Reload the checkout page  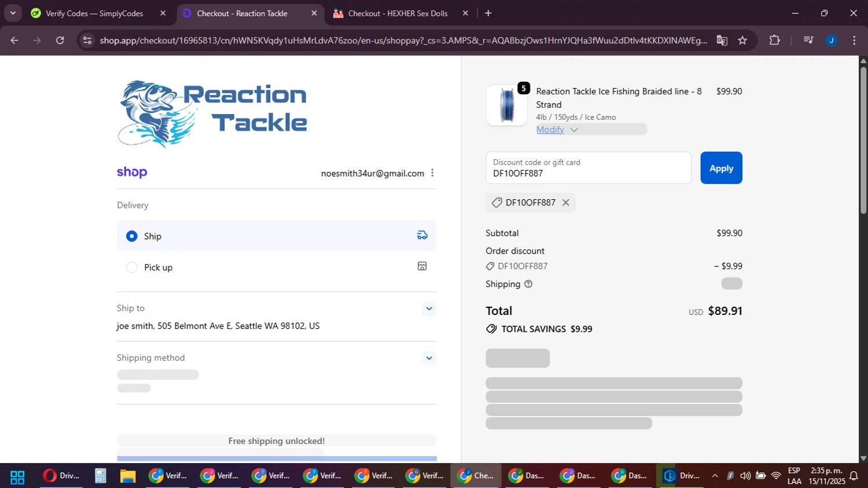coord(60,40)
